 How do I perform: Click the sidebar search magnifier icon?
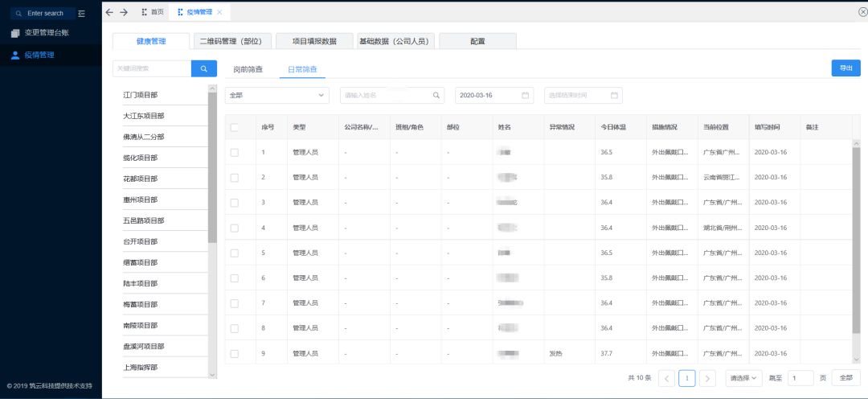pos(19,14)
